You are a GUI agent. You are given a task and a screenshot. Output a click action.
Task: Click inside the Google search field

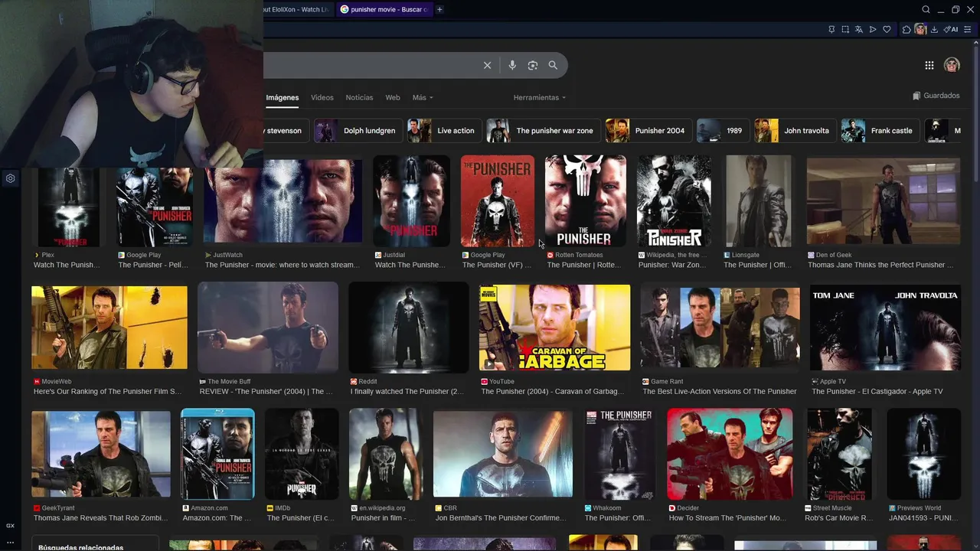click(371, 66)
